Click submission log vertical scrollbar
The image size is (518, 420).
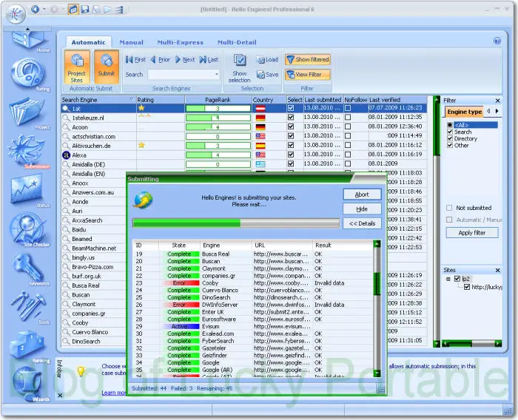click(377, 308)
